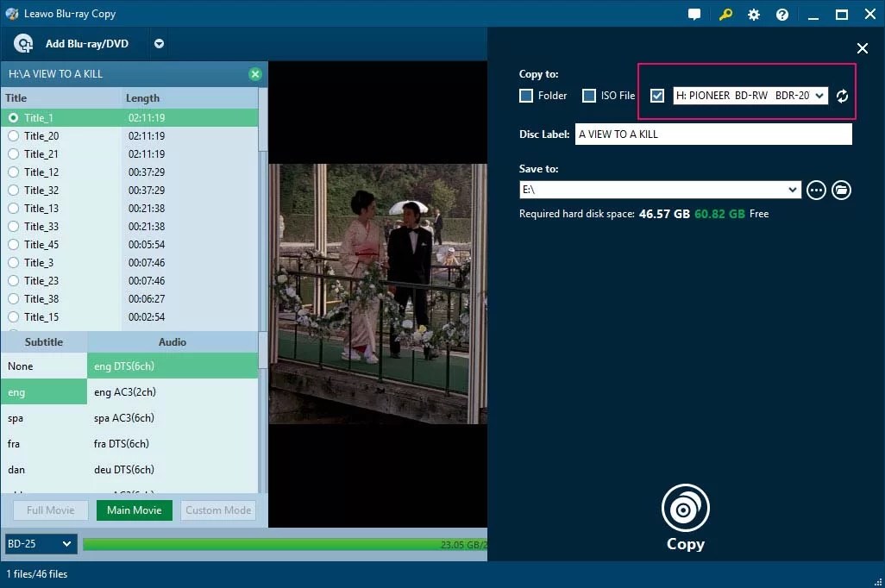Open the feedback message bubble icon
Screen dimensions: 885x588
click(x=694, y=14)
